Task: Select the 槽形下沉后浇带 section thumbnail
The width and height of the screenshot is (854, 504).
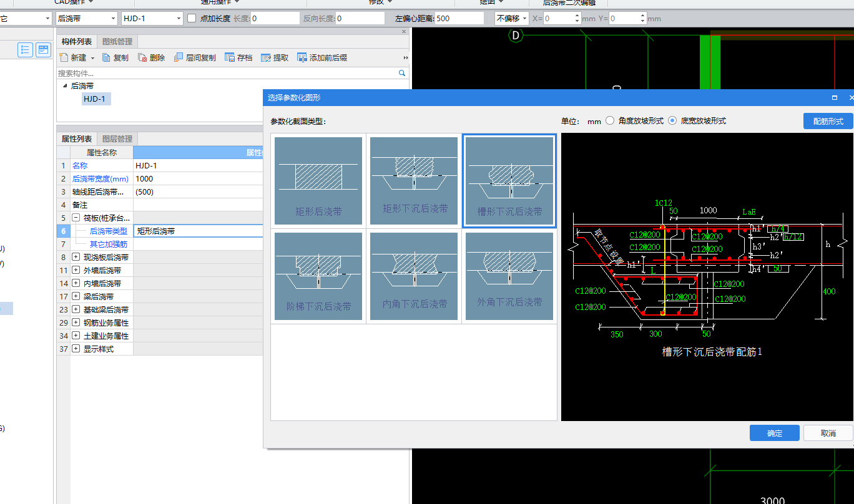Action: coord(509,181)
